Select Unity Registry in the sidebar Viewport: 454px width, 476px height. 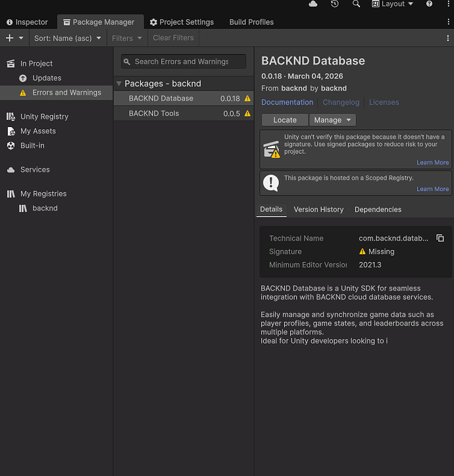point(44,117)
